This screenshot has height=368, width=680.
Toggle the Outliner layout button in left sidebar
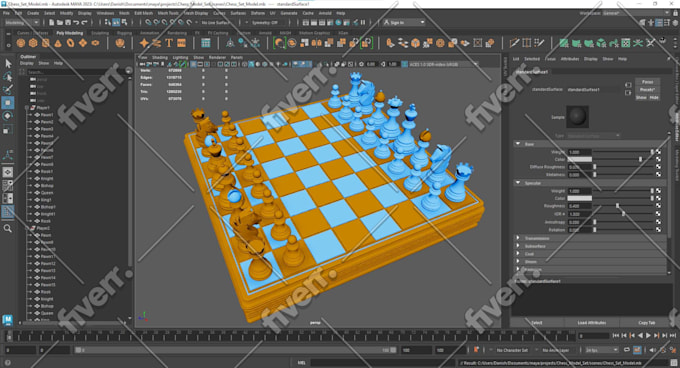click(x=8, y=212)
